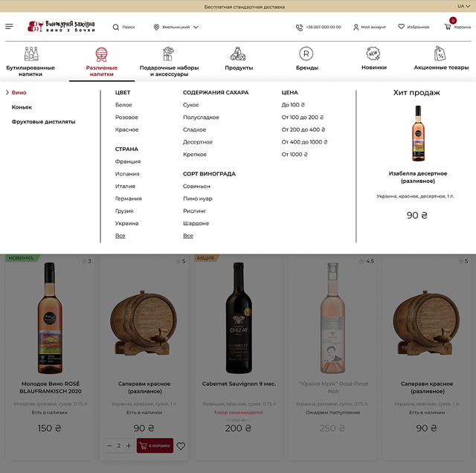476x473 pixels.
Task: Increase quantity with plus button
Action: click(129, 445)
